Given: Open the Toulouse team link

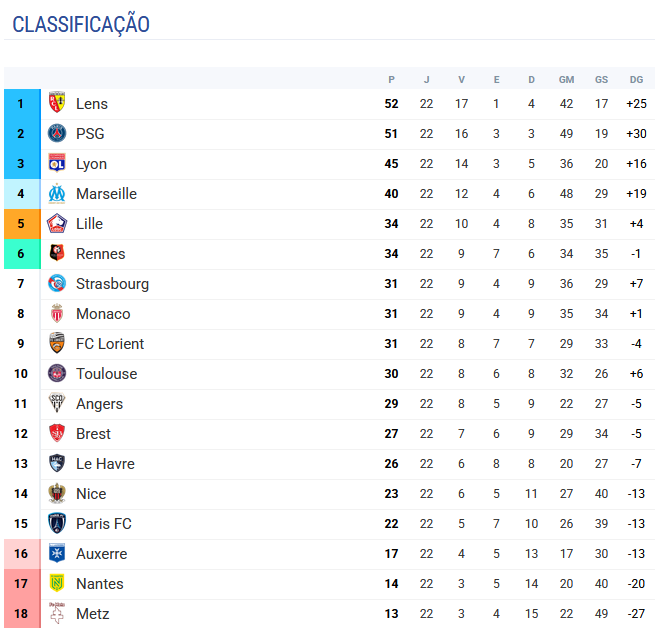Looking at the screenshot, I should pos(106,373).
